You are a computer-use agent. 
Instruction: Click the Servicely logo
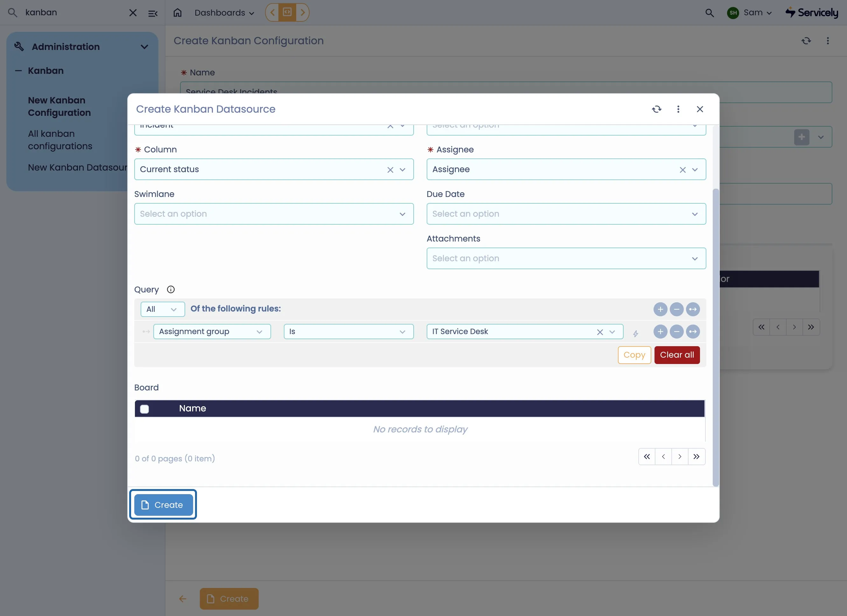[812, 13]
